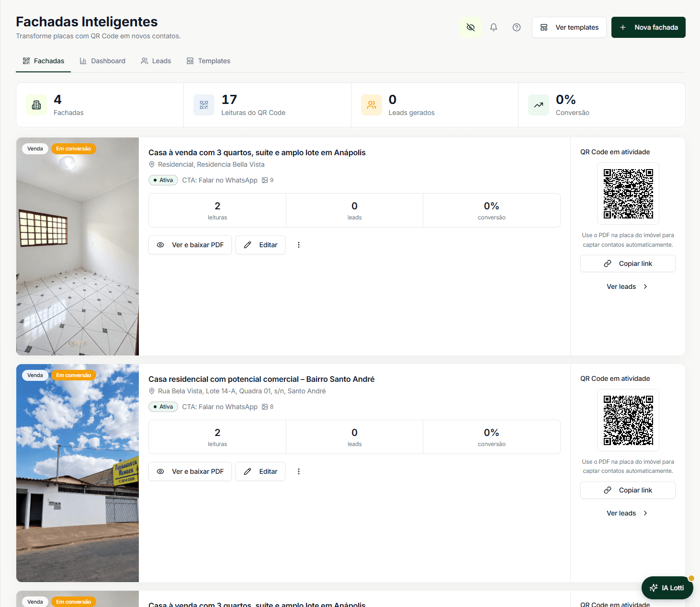Open the white room photo thumbnail
The image size is (700, 607).
pos(78,246)
